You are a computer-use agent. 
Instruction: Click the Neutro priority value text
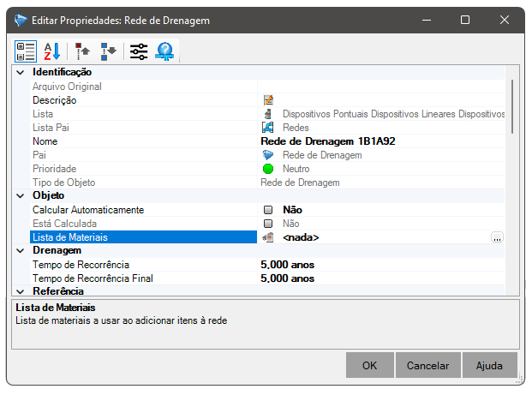(296, 169)
